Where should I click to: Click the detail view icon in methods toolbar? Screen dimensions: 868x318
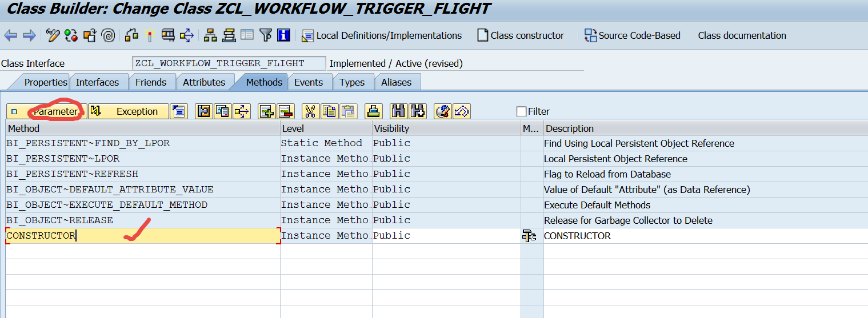point(222,111)
